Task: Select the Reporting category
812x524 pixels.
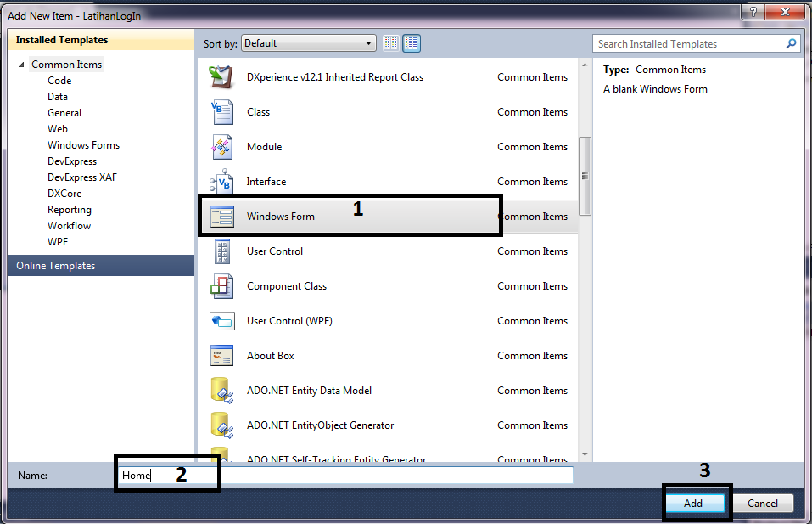Action: pos(69,209)
